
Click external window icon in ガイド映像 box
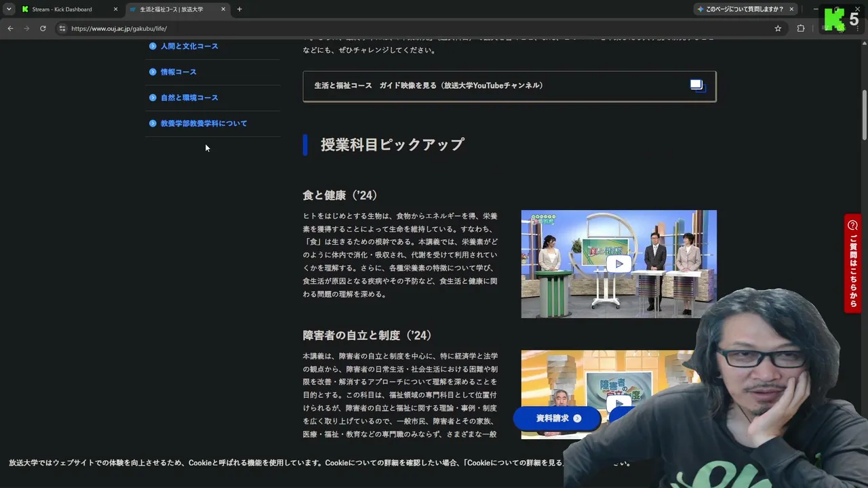click(x=697, y=85)
